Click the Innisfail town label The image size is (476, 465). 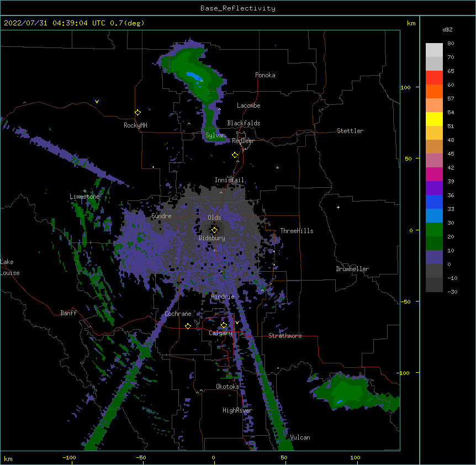click(229, 180)
